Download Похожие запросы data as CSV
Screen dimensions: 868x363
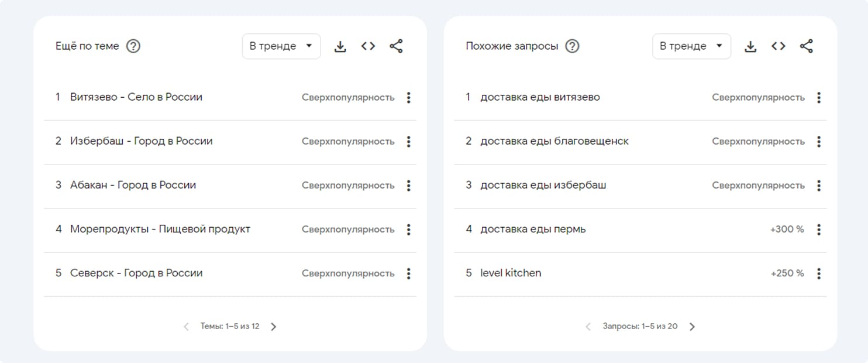tap(750, 46)
